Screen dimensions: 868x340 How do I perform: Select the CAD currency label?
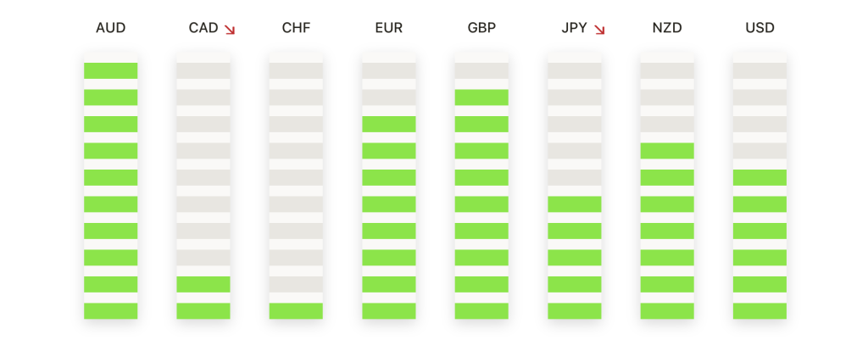pyautogui.click(x=203, y=28)
